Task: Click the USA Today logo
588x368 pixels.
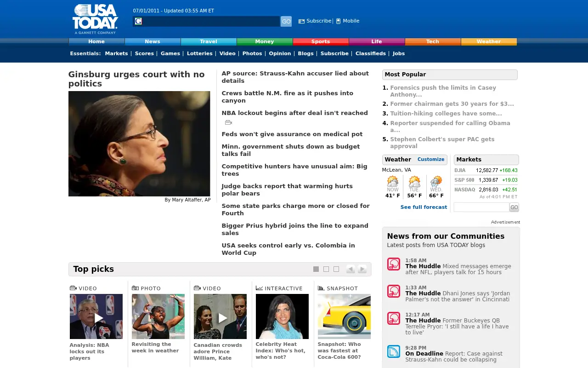Action: [x=95, y=19]
